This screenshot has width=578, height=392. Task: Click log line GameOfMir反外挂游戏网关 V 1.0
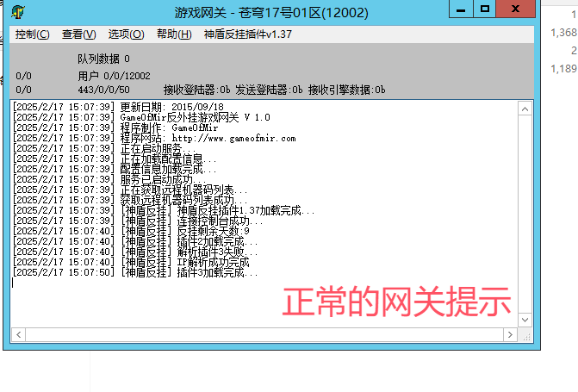141,117
